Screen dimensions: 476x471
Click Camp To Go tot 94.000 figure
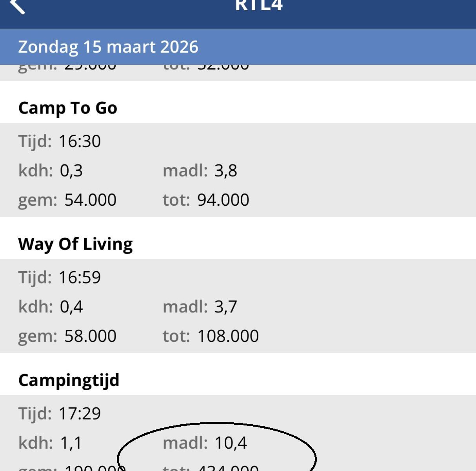[x=223, y=200]
